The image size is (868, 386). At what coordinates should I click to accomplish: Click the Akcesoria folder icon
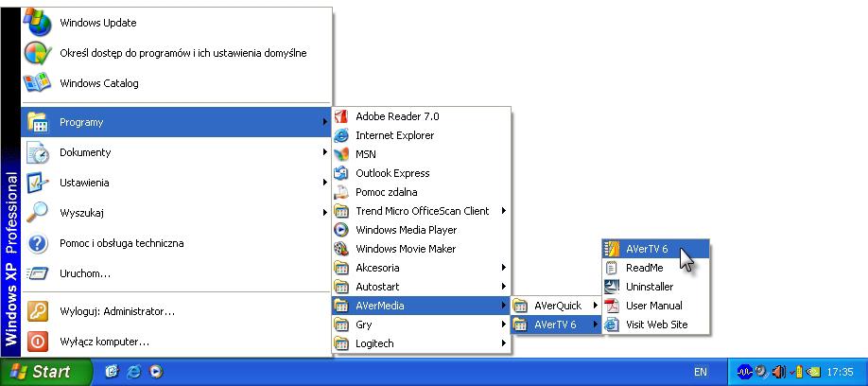[341, 268]
